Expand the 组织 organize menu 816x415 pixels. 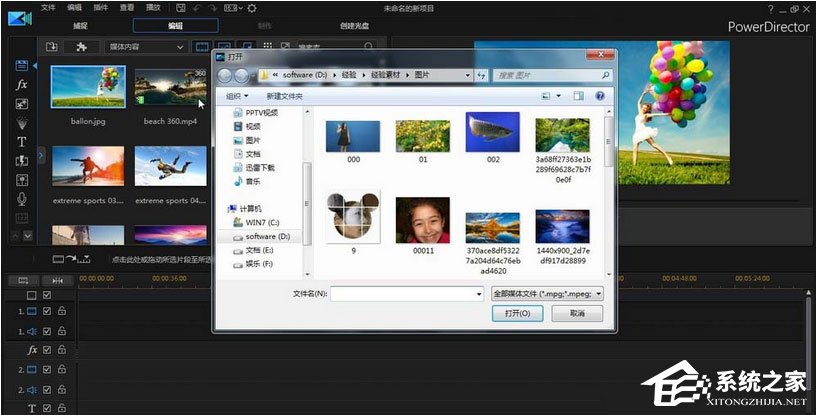coord(237,96)
